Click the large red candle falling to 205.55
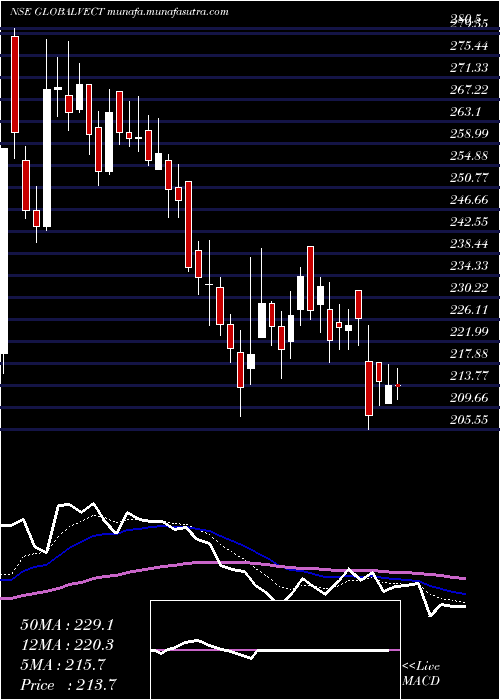The image size is (500, 700). pos(369,388)
